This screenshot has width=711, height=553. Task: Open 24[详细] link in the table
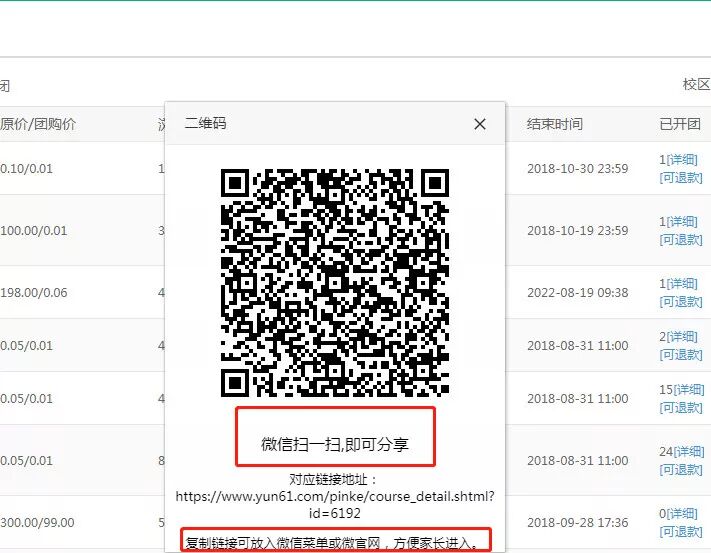point(682,452)
